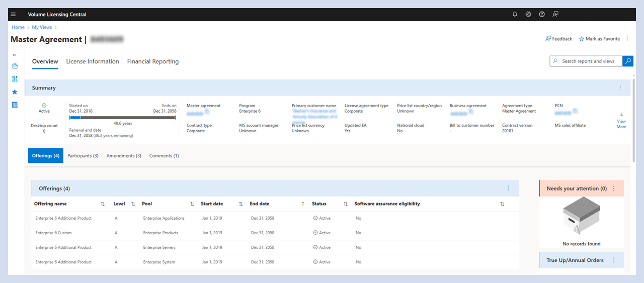The image size is (644, 283).
Task: Click the Enterprise System pool cell
Action: (159, 262)
